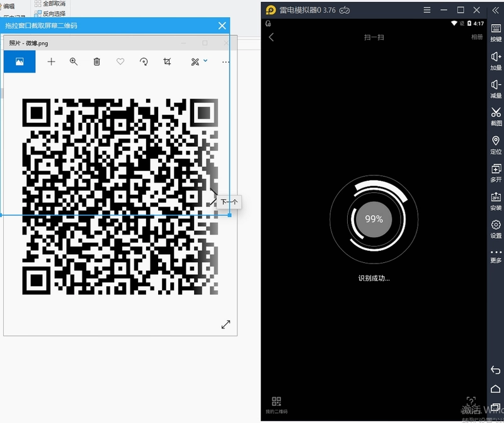
Task: Click the 全部取消 deselect all option
Action: (50, 4)
